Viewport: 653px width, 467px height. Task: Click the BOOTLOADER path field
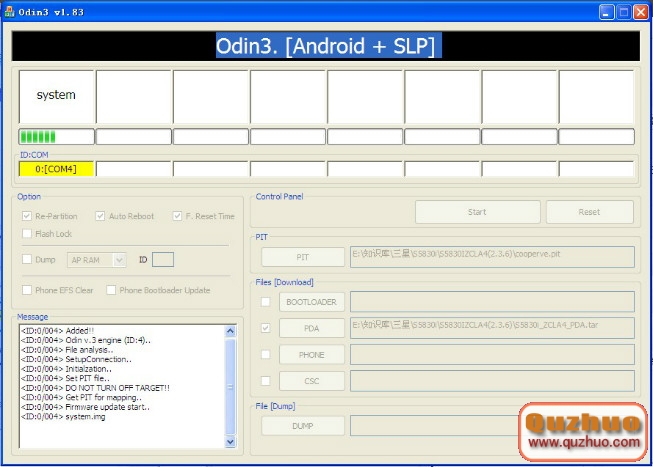(x=492, y=302)
